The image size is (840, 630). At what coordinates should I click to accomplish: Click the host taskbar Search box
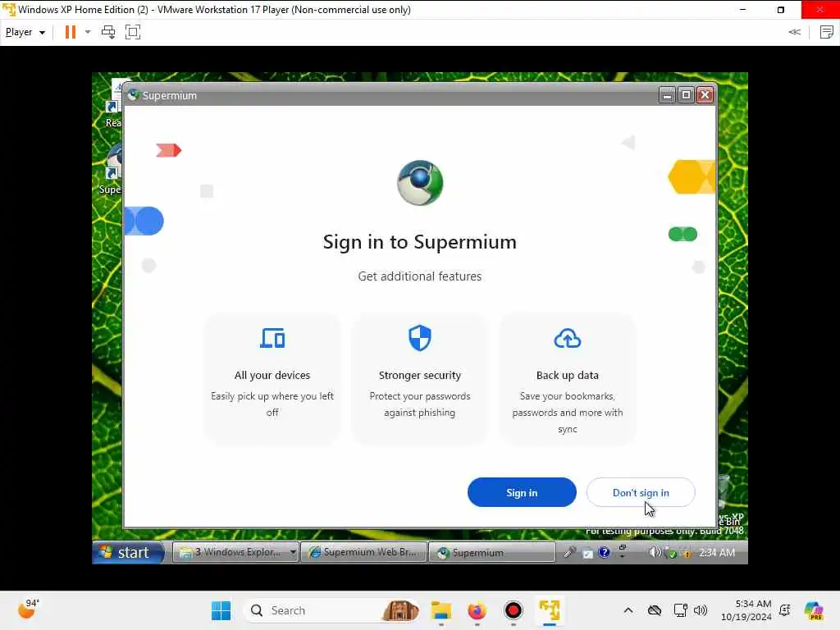tap(331, 610)
